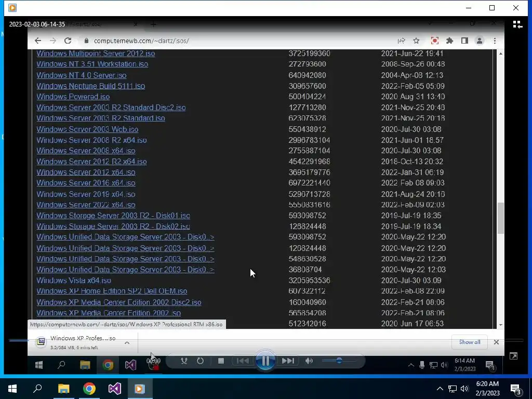Open the Start menu on the outer Windows taskbar

click(x=12, y=389)
